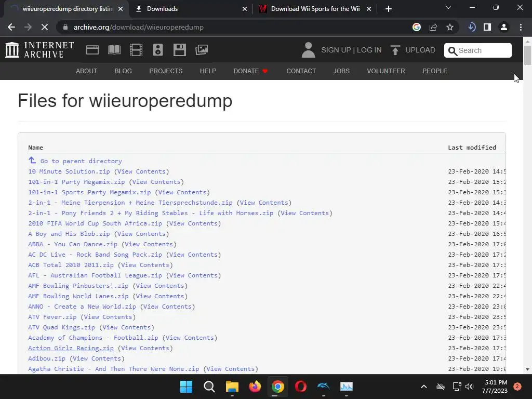Click Go to parent directory link

[x=81, y=161]
